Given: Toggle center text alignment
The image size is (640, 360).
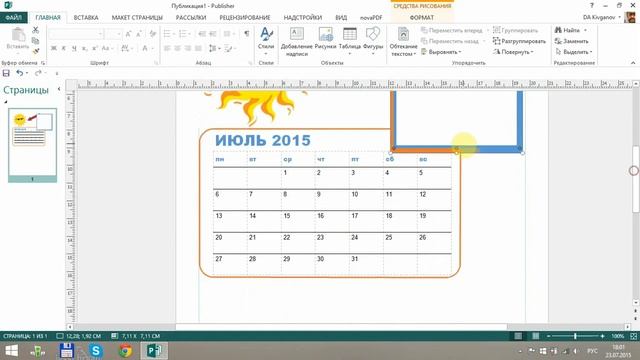Looking at the screenshot, I should pos(177,48).
